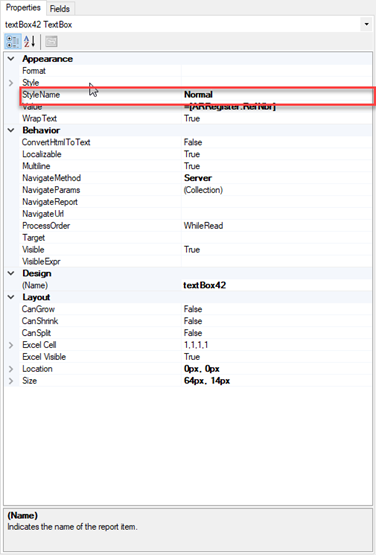The image size is (376, 555).
Task: Expand the Size property
Action: click(x=11, y=381)
